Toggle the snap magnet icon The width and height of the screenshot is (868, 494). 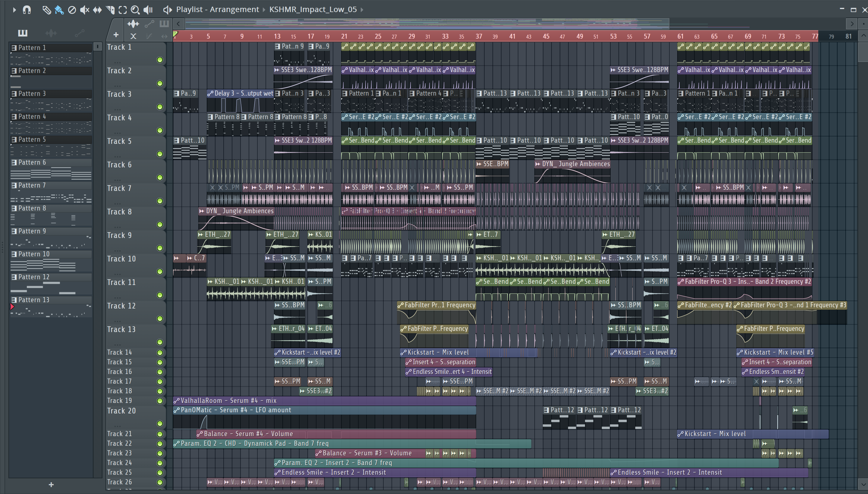click(27, 10)
